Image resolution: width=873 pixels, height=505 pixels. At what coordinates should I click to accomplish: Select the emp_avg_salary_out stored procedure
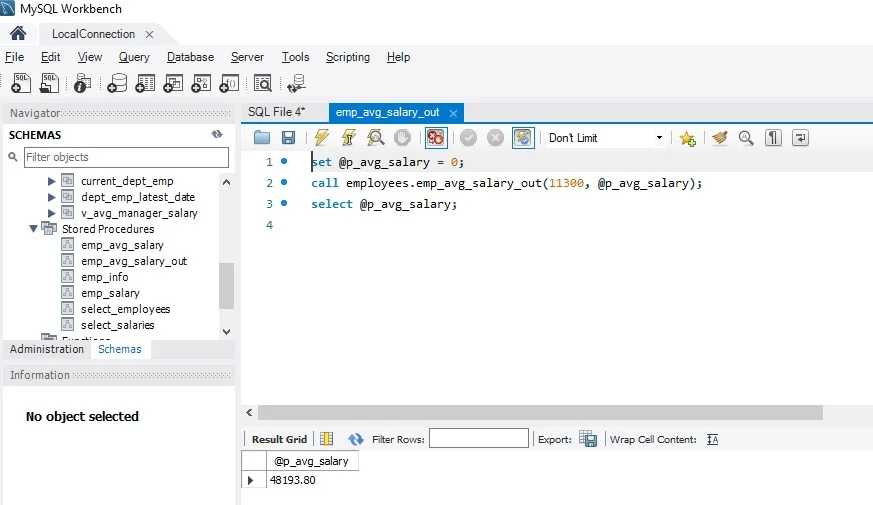click(133, 261)
